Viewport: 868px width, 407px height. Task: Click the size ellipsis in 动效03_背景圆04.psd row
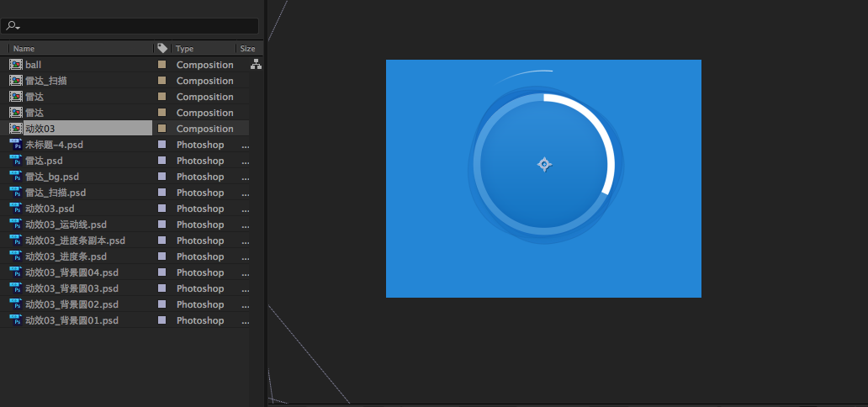tap(246, 275)
